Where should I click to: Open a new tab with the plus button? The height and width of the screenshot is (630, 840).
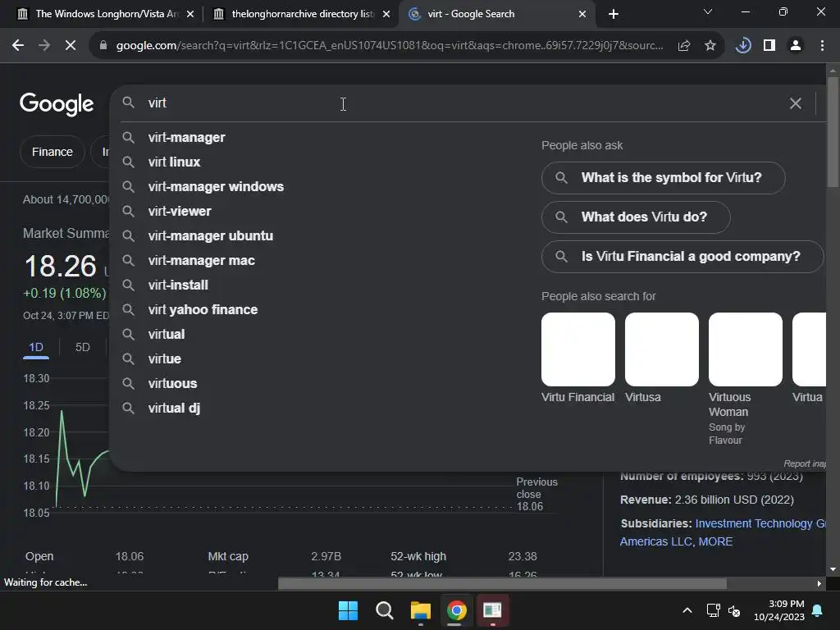614,14
